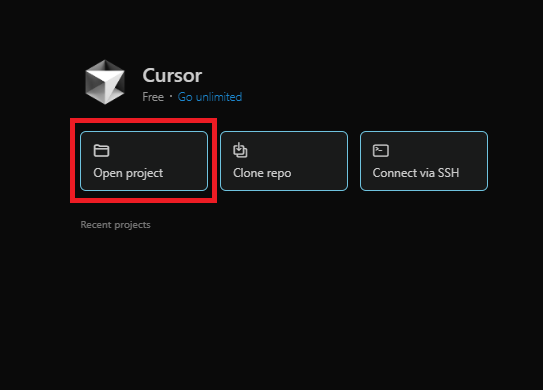
Task: Click blank space right of Clone repo icon
Action: (297, 151)
